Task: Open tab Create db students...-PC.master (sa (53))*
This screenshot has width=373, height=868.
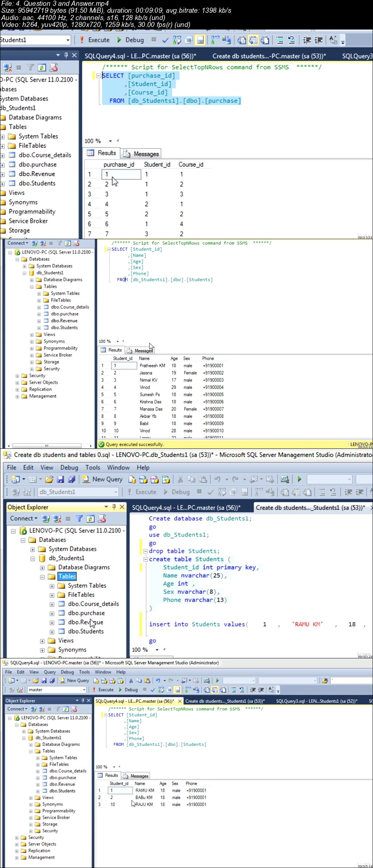Action: (x=269, y=56)
